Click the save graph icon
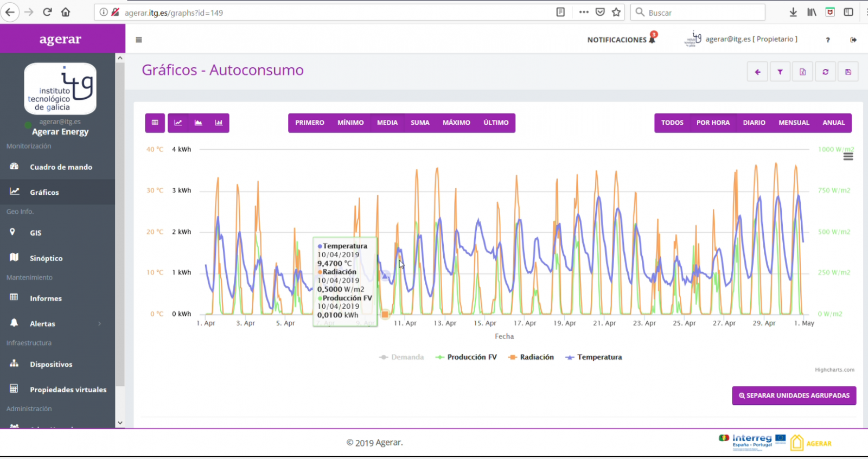The width and height of the screenshot is (868, 459). click(x=848, y=72)
